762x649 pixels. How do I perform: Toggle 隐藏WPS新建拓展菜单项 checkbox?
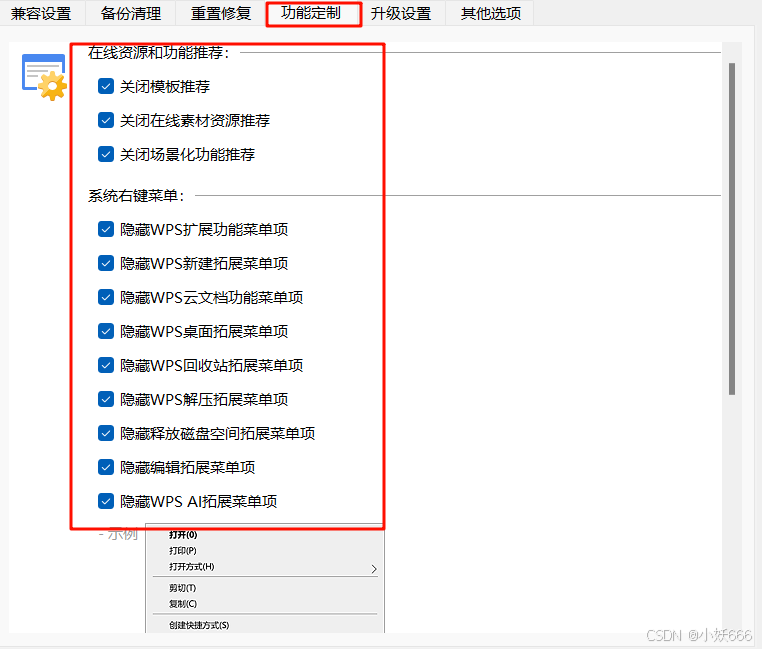pyautogui.click(x=106, y=263)
